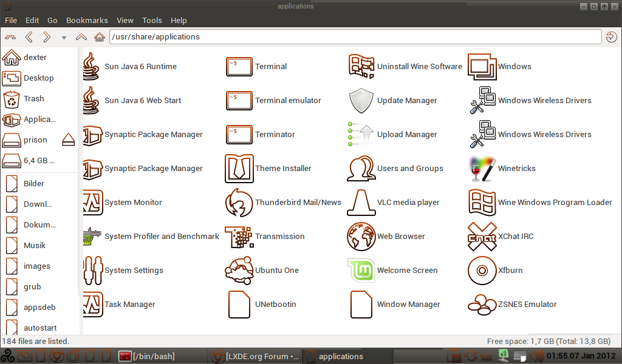Image resolution: width=622 pixels, height=364 pixels.
Task: Select the XChat IRC icon
Action: pyautogui.click(x=482, y=237)
